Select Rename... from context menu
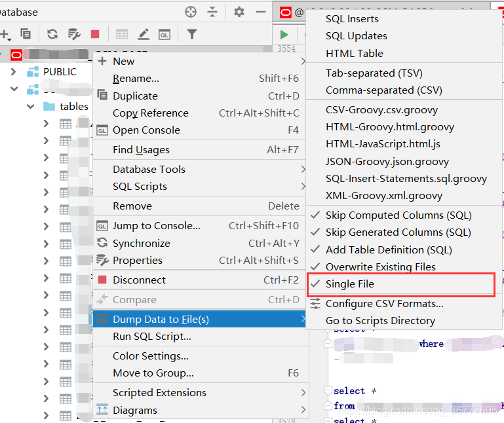Viewport: 504px width, 423px height. pyautogui.click(x=201, y=79)
